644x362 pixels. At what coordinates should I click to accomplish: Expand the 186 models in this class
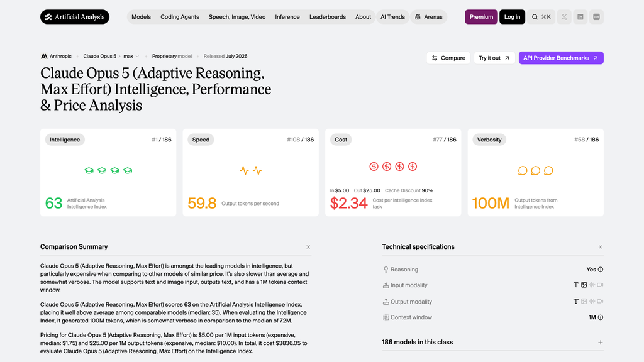601,343
